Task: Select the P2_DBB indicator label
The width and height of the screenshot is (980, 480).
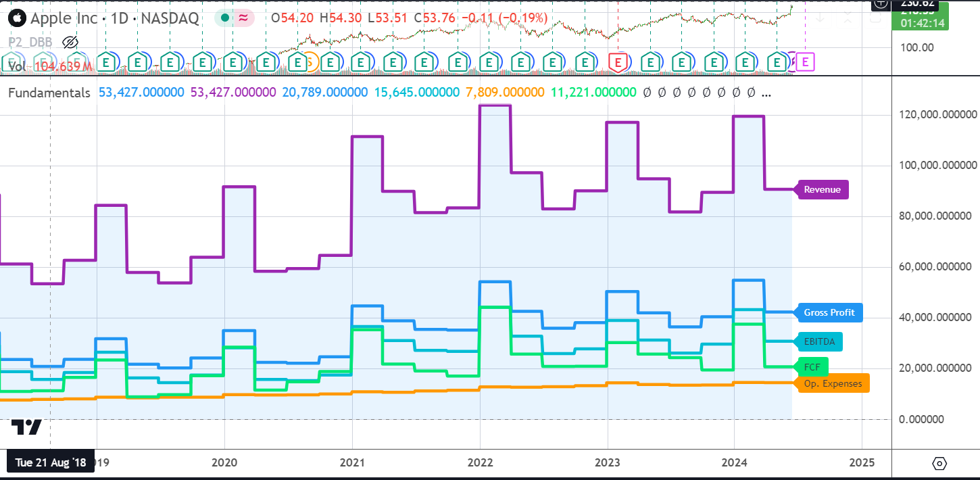Action: coord(30,42)
